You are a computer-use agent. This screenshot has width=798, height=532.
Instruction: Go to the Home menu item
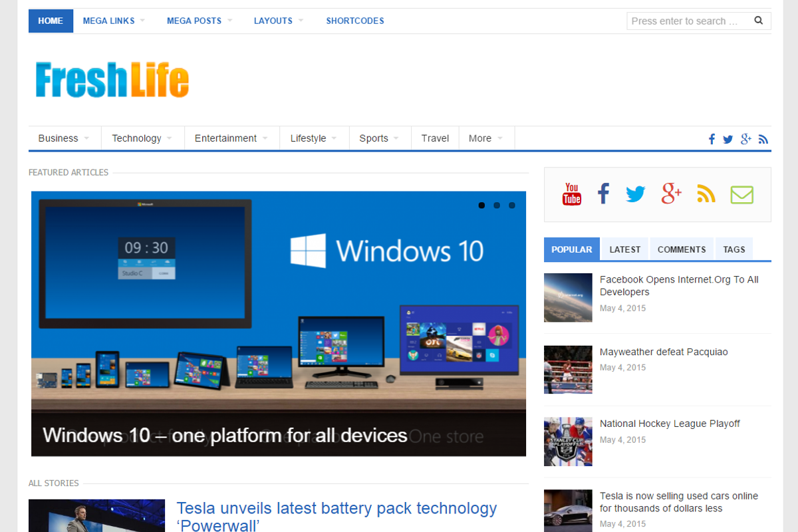[x=51, y=21]
